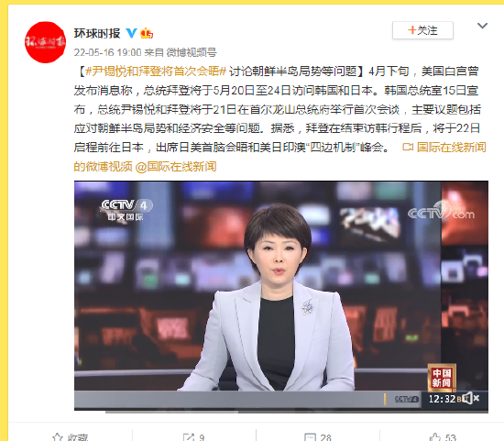Unmute the video using speaker icon
504x441 pixels.
click(x=470, y=399)
